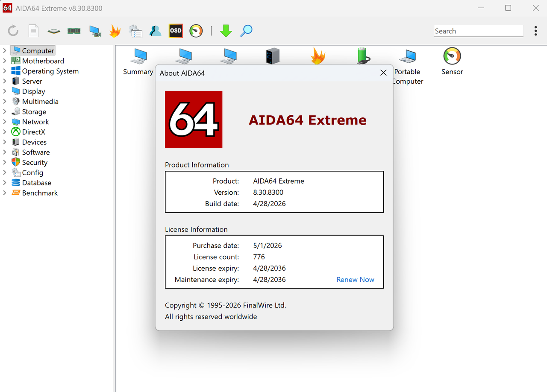
Task: Click the Benchmark icon in the tree
Action: pos(16,193)
